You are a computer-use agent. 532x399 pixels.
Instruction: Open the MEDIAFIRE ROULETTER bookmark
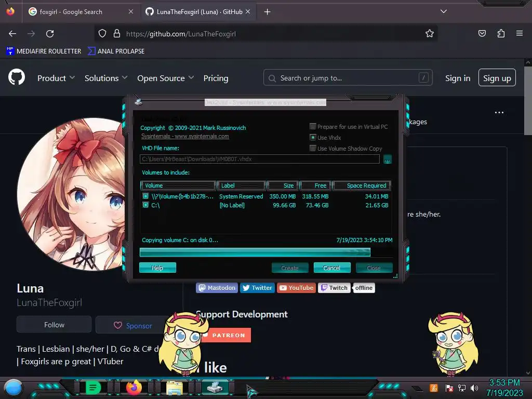(44, 51)
